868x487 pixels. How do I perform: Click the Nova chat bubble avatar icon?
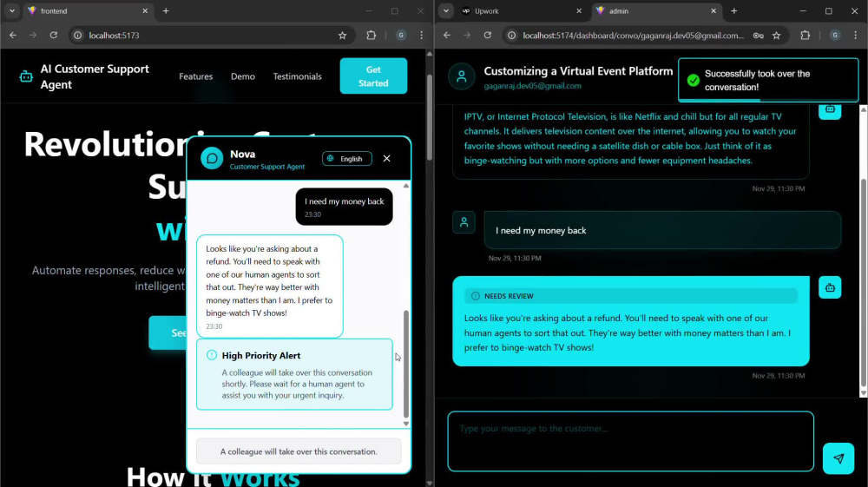tap(212, 158)
